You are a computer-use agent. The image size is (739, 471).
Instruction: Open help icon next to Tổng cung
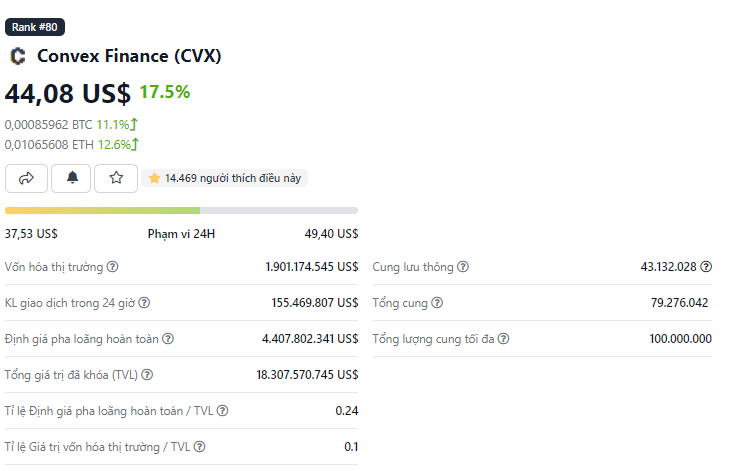click(437, 303)
